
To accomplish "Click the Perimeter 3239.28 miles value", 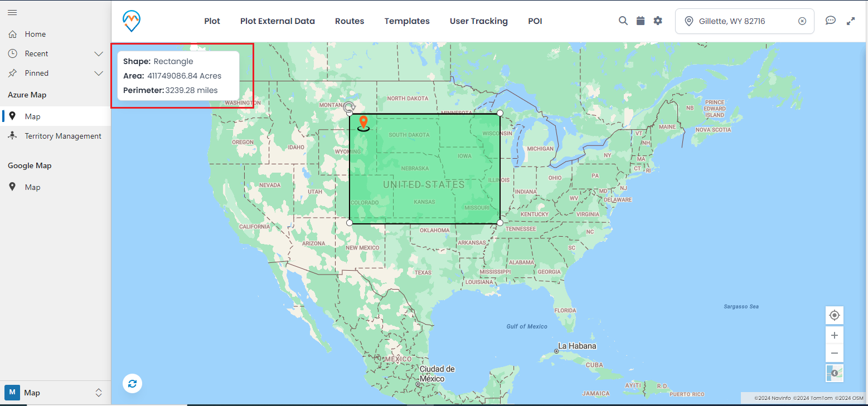I will point(192,90).
